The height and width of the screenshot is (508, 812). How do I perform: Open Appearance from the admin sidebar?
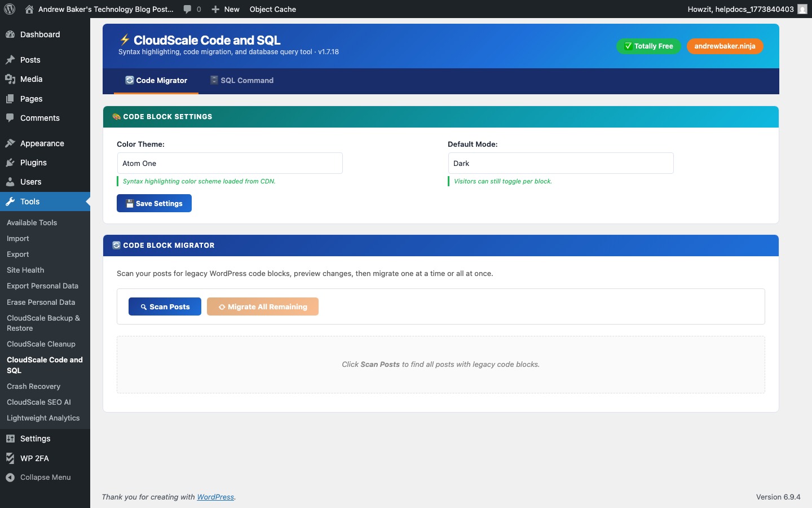coord(41,143)
